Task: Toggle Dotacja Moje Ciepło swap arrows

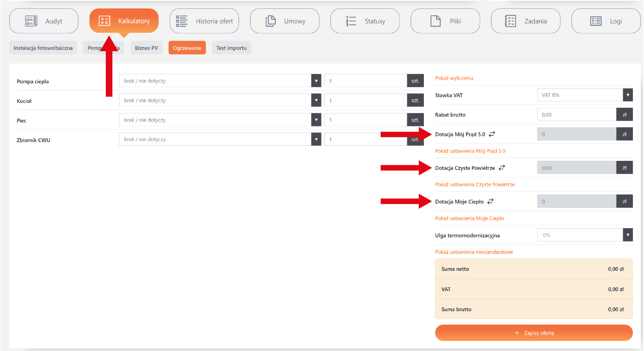Action: [490, 201]
